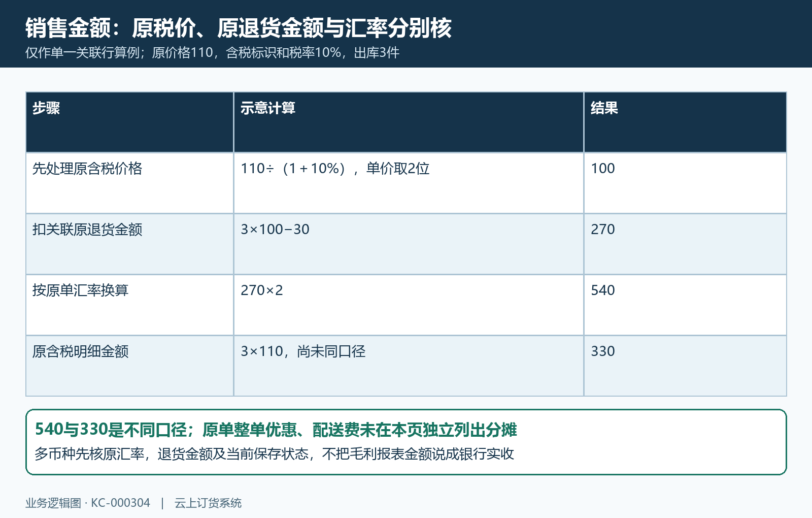
Task: Select the 原含税明细金额 step cell
Action: click(x=130, y=366)
